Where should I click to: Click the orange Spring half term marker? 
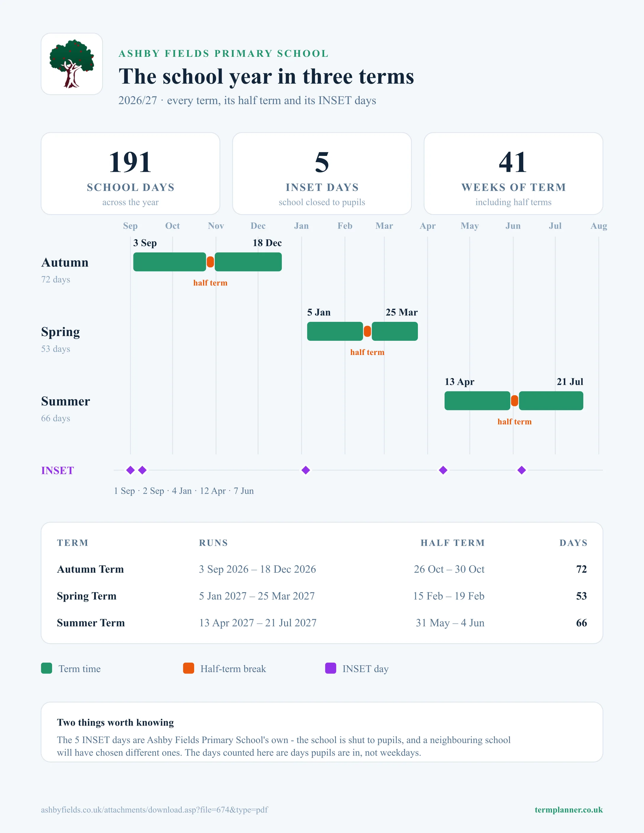coord(367,331)
